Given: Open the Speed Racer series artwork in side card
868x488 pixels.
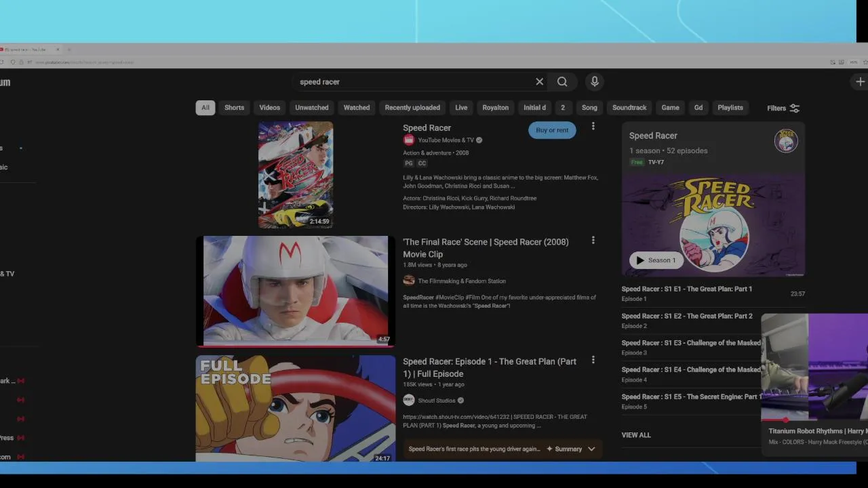Looking at the screenshot, I should [713, 224].
